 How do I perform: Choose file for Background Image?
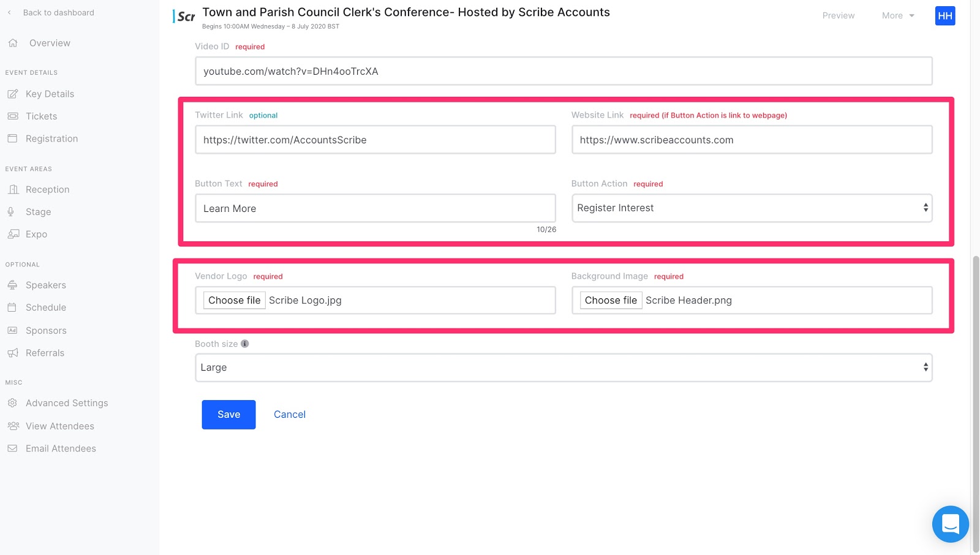pos(611,300)
